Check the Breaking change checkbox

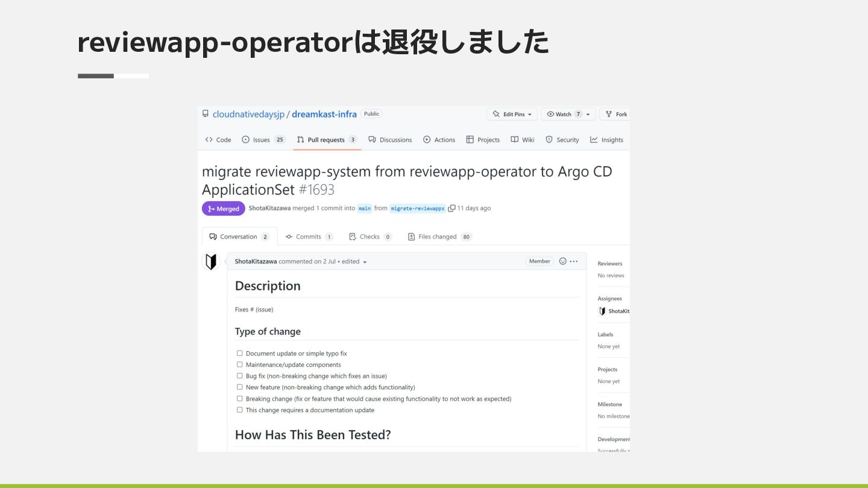[240, 399]
